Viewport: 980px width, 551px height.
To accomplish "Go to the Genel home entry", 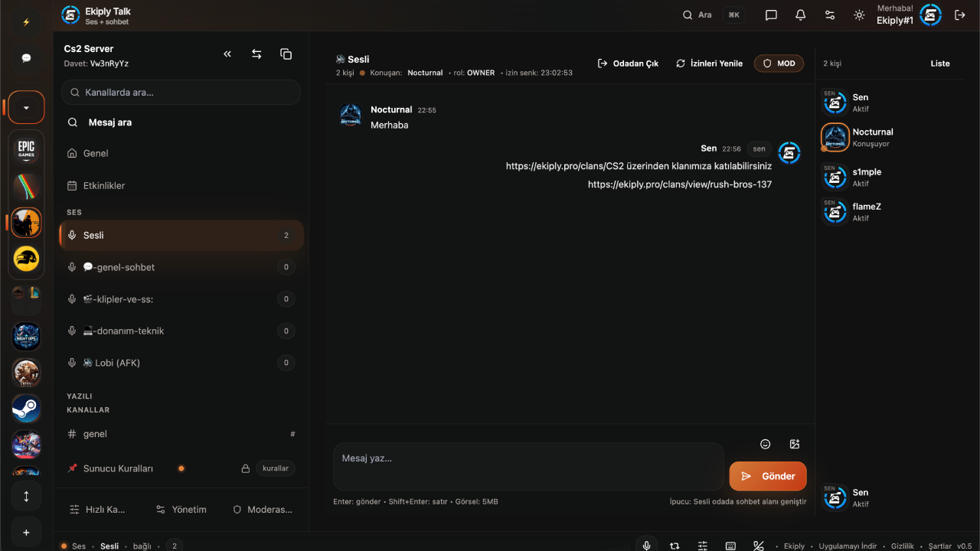I will point(181,153).
